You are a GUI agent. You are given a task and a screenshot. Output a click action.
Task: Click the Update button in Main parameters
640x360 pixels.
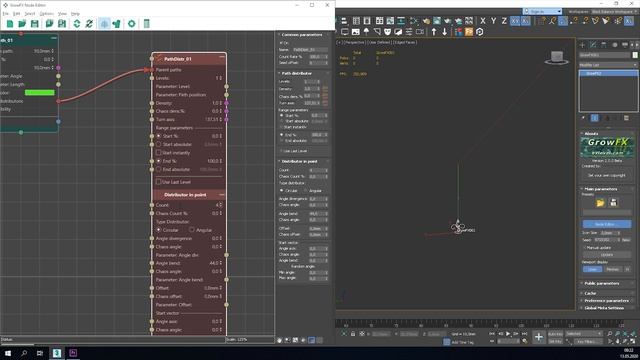coord(607,254)
